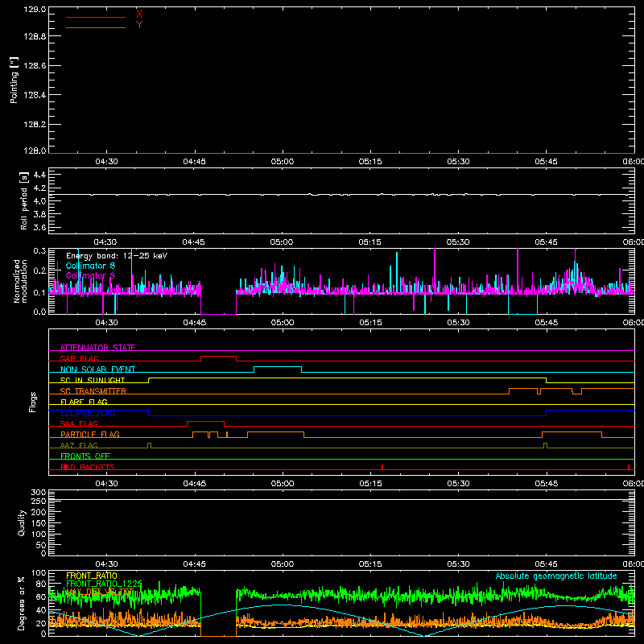Click the red X legend label

139,14
